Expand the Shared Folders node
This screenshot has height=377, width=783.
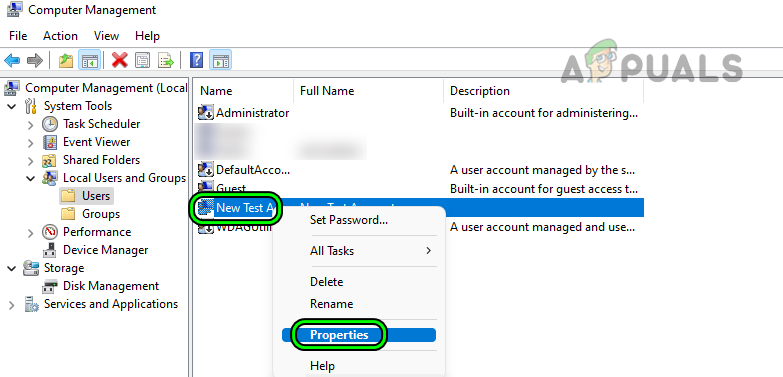[x=31, y=161]
